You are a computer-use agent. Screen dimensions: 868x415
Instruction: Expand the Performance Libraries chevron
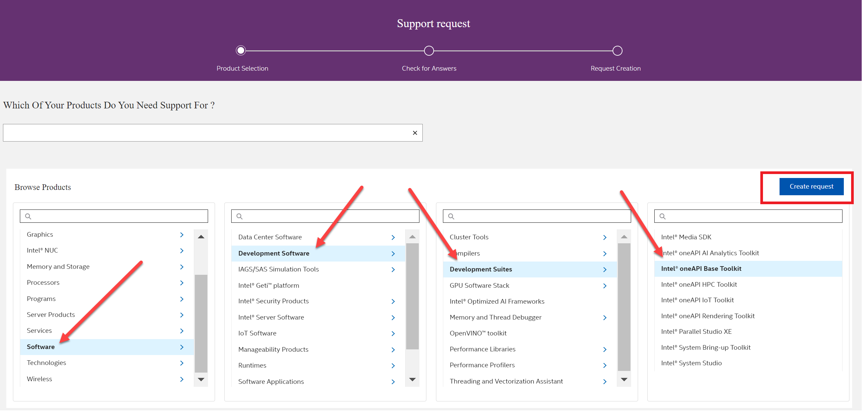(605, 349)
